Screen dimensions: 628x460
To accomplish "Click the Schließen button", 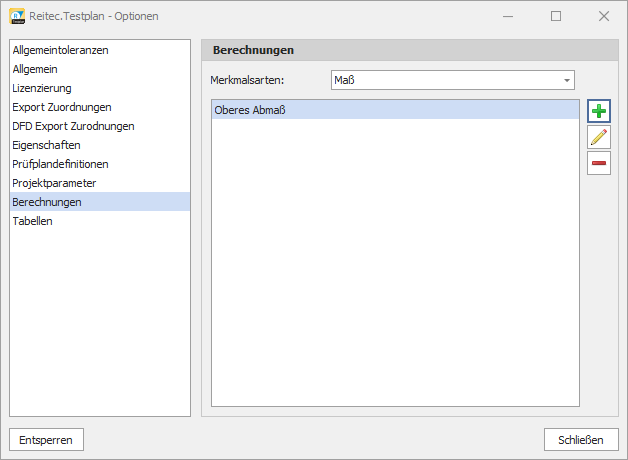I will coord(581,440).
